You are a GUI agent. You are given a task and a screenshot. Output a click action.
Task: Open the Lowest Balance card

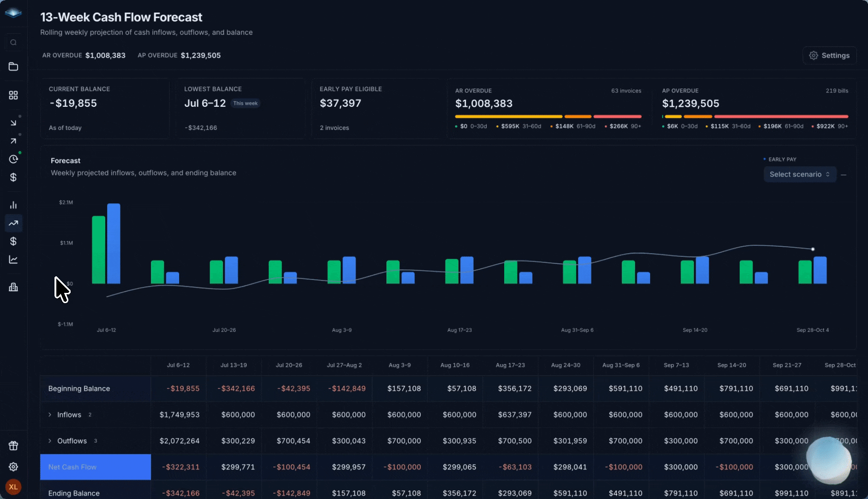click(x=240, y=108)
